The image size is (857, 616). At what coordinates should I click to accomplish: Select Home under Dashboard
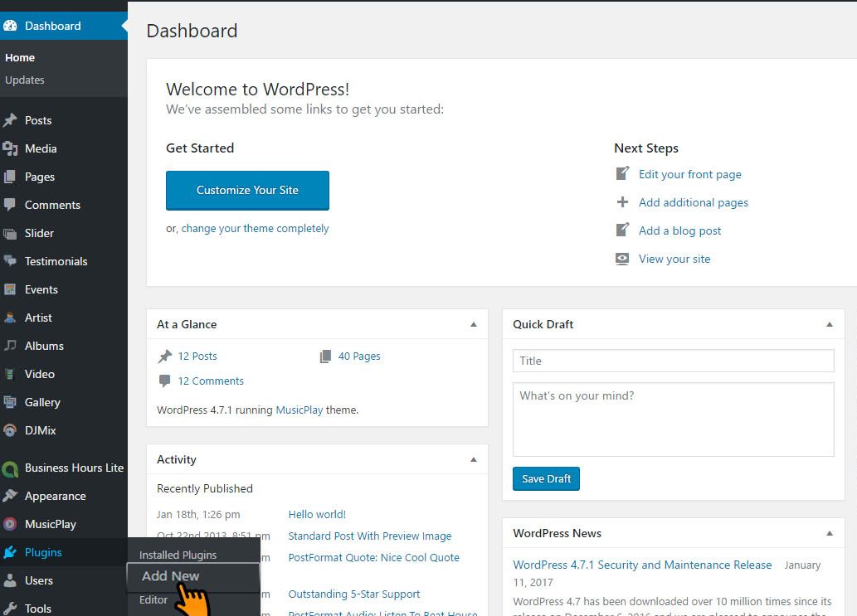[x=20, y=57]
